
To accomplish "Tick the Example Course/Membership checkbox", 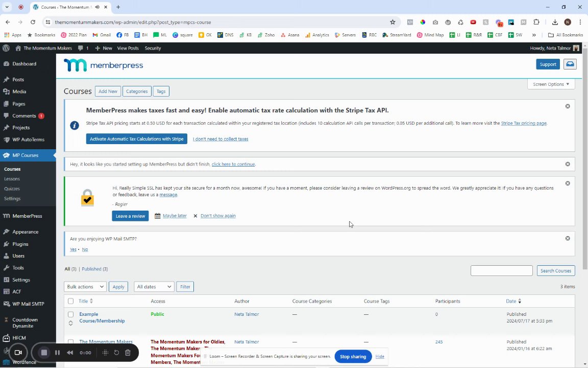I will point(70,314).
